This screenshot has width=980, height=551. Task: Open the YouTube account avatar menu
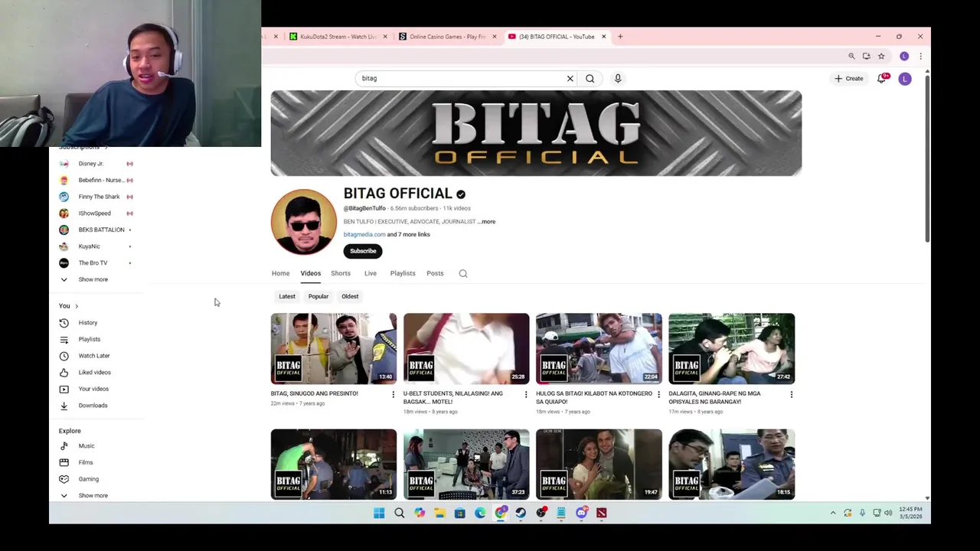pos(905,78)
